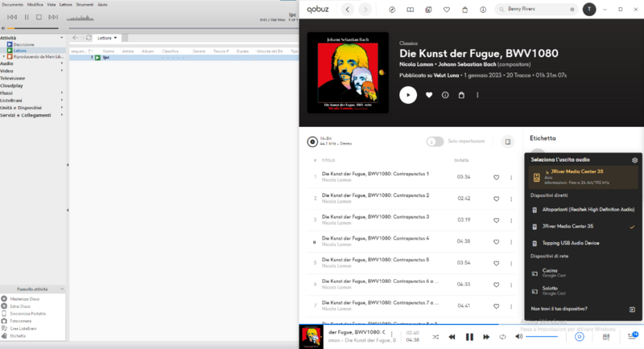Skip to next track in JRiver

click(53, 17)
